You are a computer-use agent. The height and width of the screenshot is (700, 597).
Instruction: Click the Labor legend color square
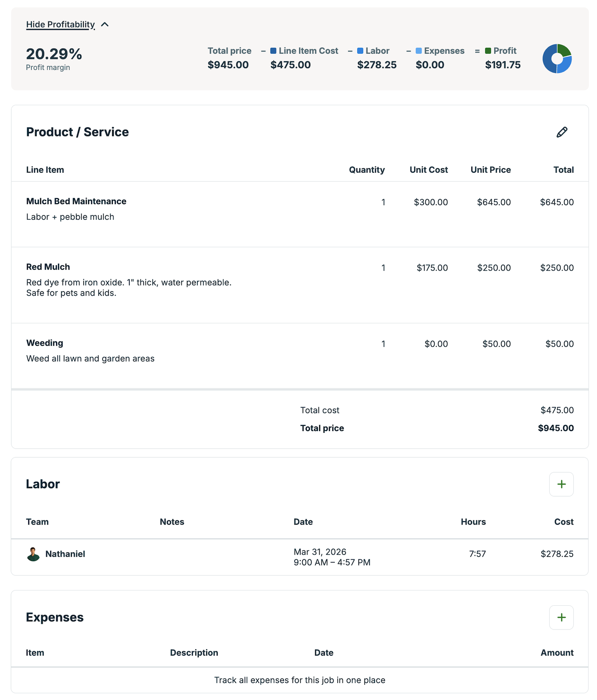(x=360, y=51)
